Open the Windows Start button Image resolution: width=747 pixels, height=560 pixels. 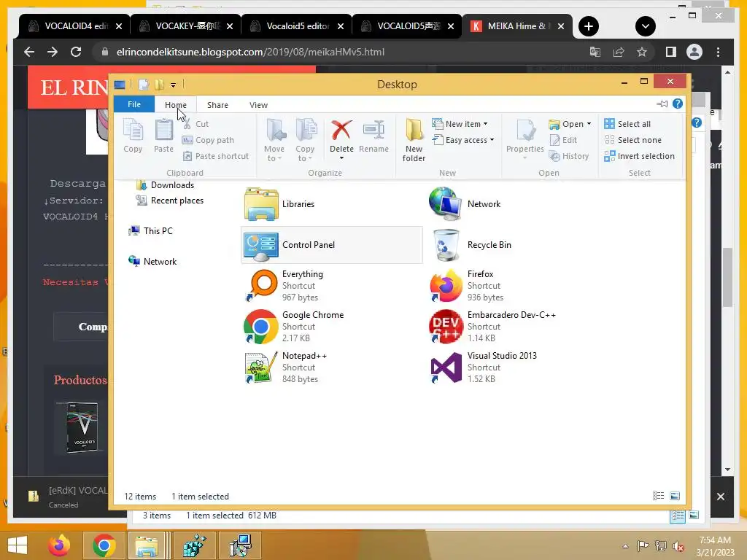point(18,545)
